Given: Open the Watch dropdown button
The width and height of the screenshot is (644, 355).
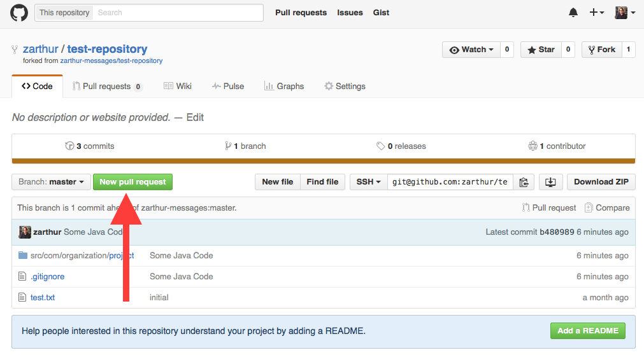Looking at the screenshot, I should click(471, 50).
